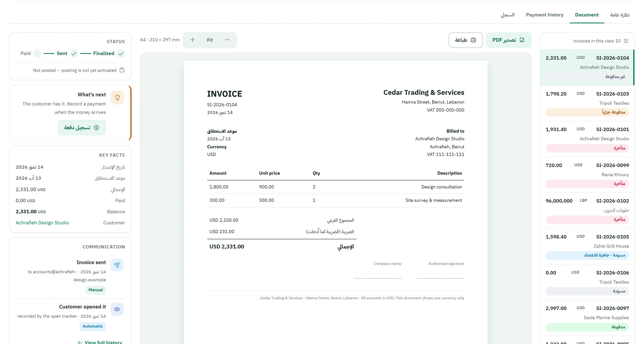Click the USD 2,331.00 invoice total
644x344 pixels.
point(227,247)
